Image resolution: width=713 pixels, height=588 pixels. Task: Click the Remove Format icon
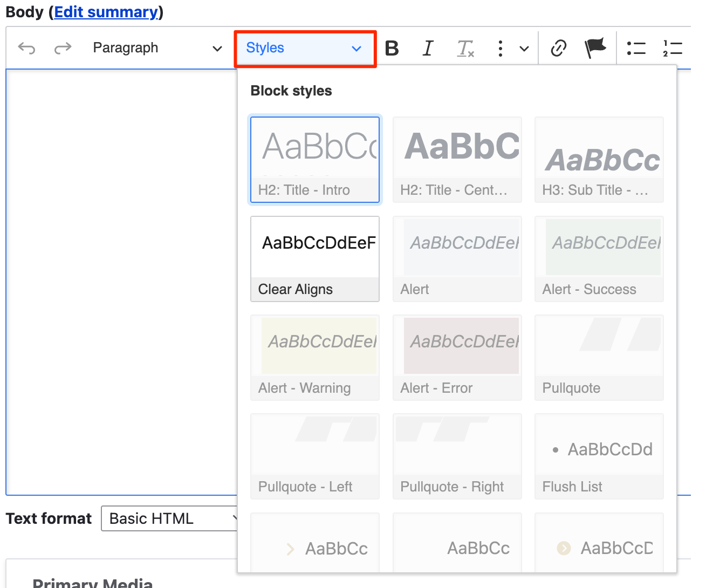click(x=465, y=49)
